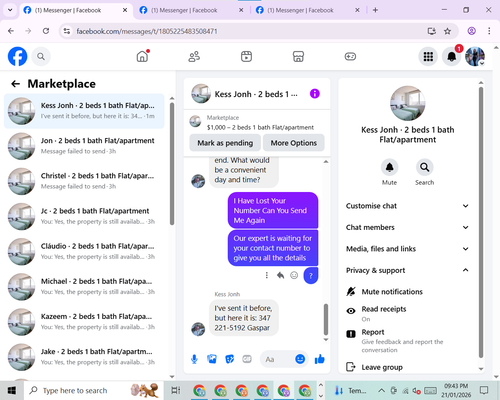The image size is (500, 400).
Task: Open the Jake conversation
Action: click(84, 357)
